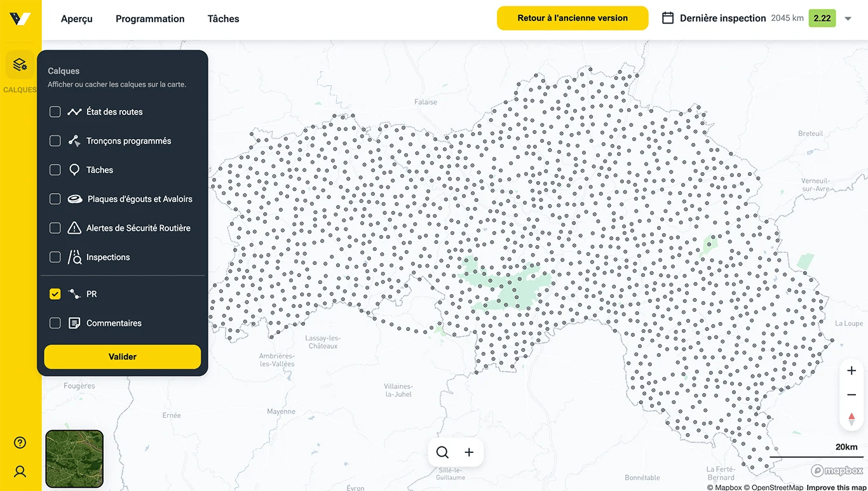The width and height of the screenshot is (868, 491).
Task: Uncheck the PR layer checkbox
Action: pyautogui.click(x=55, y=294)
